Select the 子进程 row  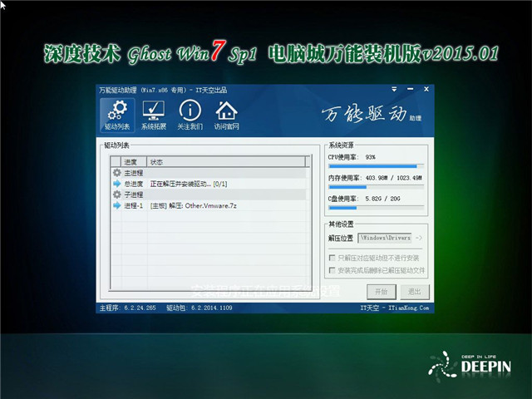click(209, 195)
